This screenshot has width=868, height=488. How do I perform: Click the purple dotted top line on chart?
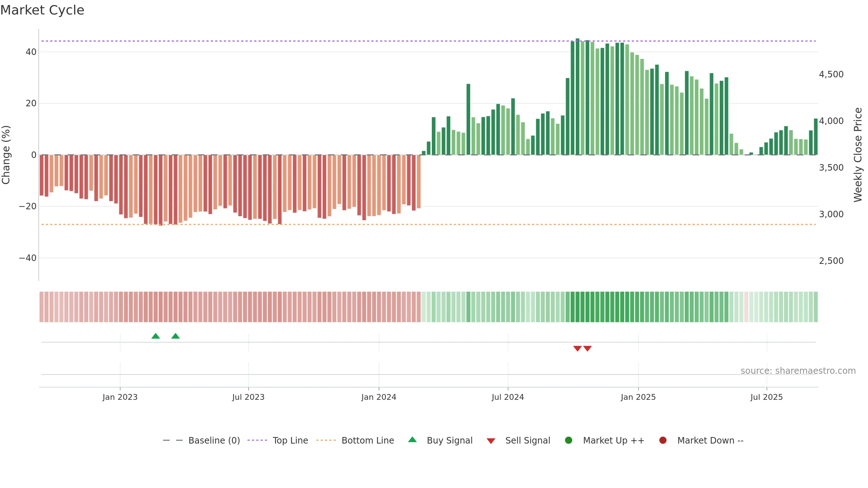429,41
